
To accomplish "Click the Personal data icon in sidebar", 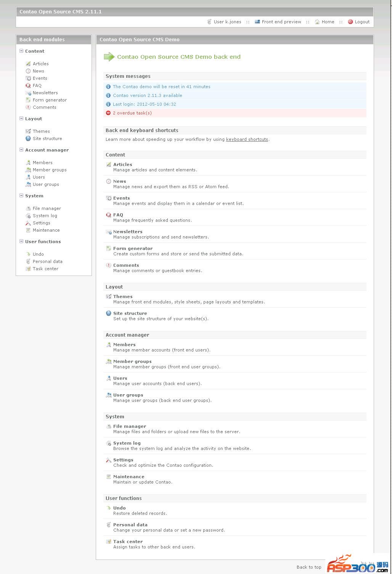I will pos(28,261).
